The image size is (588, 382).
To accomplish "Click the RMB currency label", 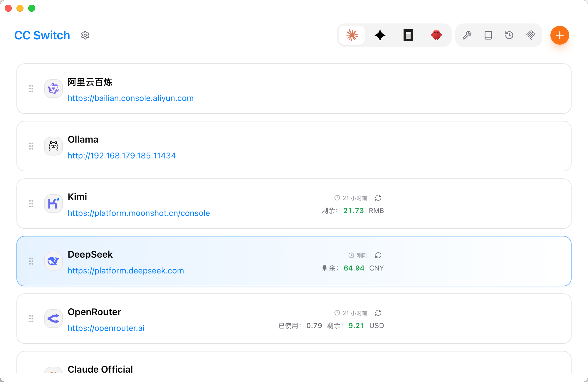I will [x=376, y=211].
